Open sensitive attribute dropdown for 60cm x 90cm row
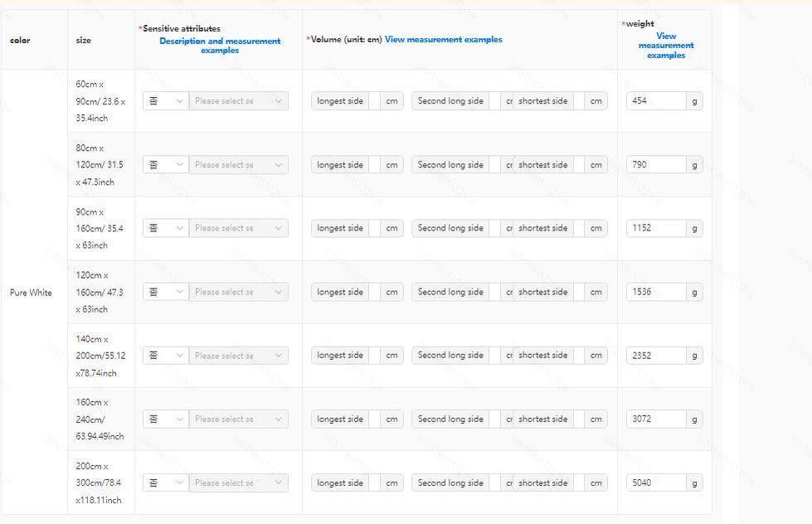Viewport: 812px width, 524px height. (166, 101)
